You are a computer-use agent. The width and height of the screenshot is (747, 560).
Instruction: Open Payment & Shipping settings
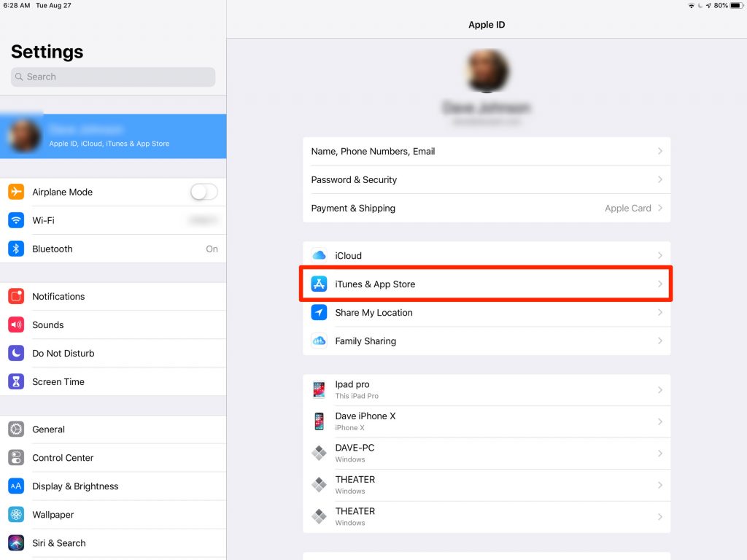(x=487, y=208)
